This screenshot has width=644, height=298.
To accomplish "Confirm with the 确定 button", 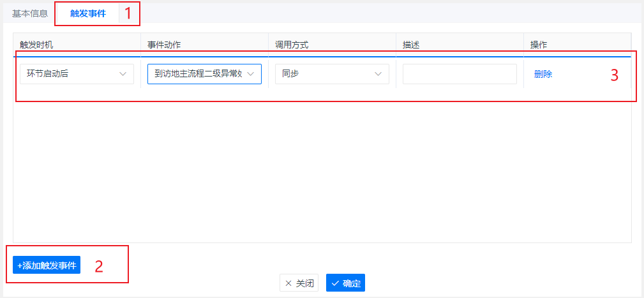I will tap(345, 283).
